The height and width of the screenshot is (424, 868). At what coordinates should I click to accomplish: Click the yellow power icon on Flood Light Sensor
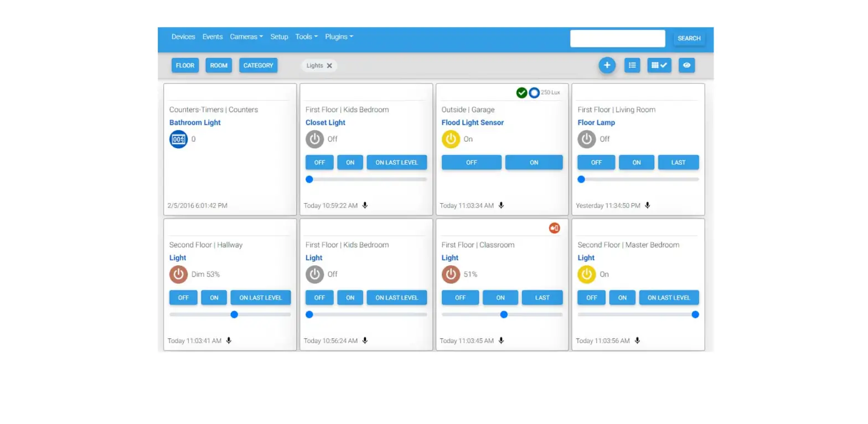click(451, 139)
